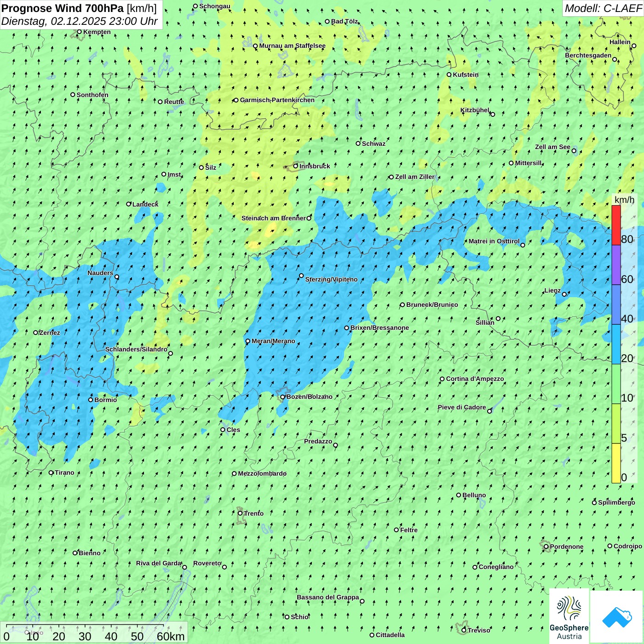This screenshot has width=644, height=644.
Task: Click the Treviso city label
Action: point(479,630)
